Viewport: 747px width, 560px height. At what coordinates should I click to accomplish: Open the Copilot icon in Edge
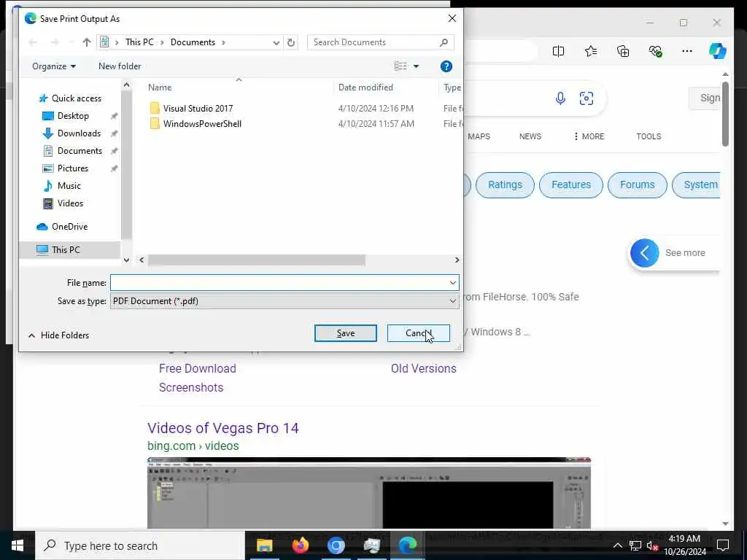pyautogui.click(x=718, y=51)
